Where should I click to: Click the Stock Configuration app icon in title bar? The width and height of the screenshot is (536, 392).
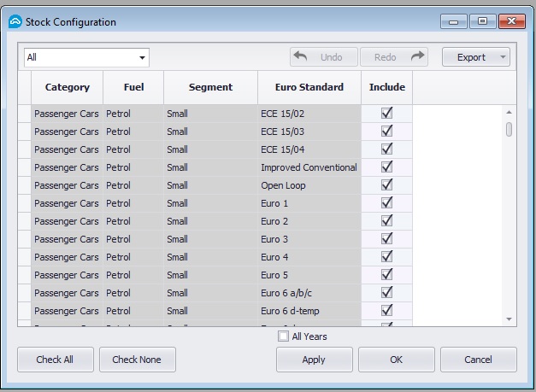15,21
